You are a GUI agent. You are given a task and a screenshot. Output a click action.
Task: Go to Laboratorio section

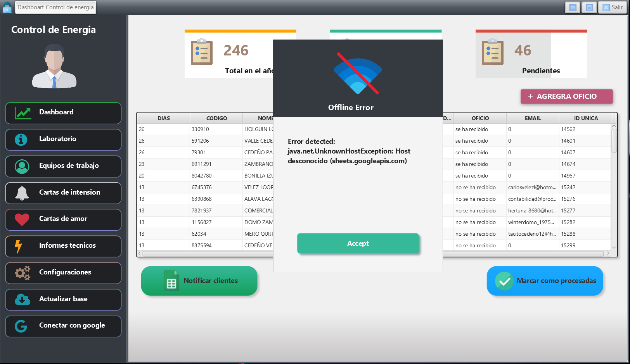click(63, 140)
